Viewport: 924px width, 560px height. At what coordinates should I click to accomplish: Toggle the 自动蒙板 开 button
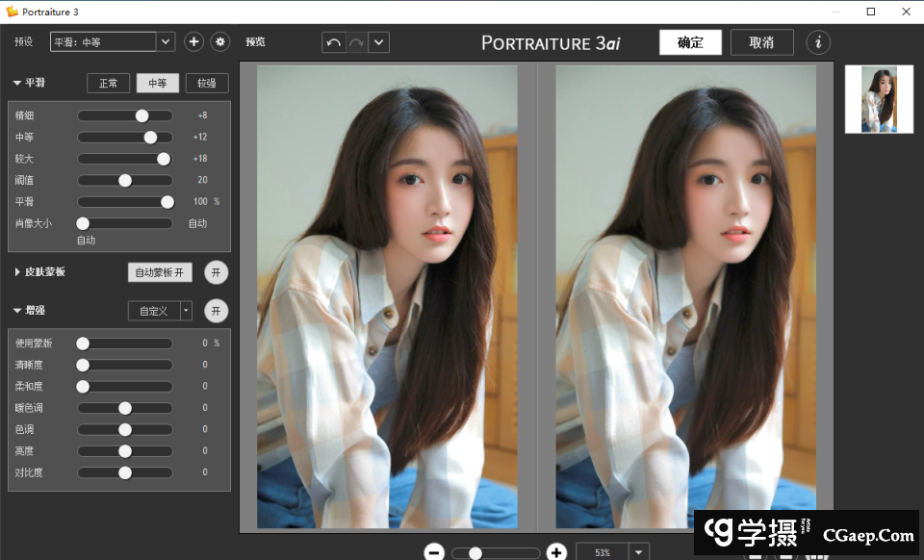[160, 272]
